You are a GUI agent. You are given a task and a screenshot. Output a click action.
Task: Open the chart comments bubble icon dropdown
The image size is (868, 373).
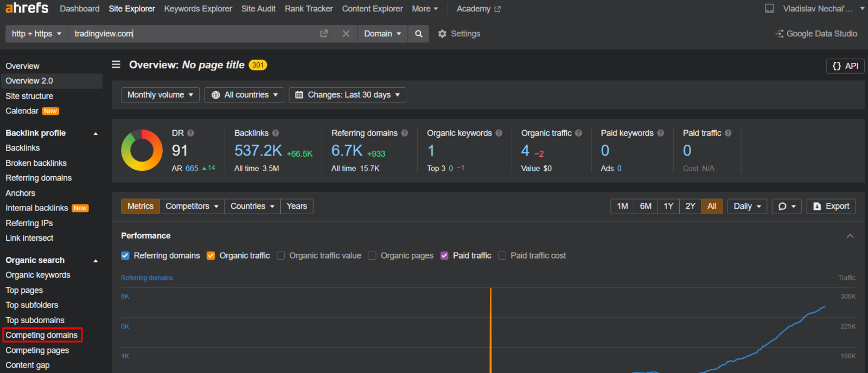[787, 206]
